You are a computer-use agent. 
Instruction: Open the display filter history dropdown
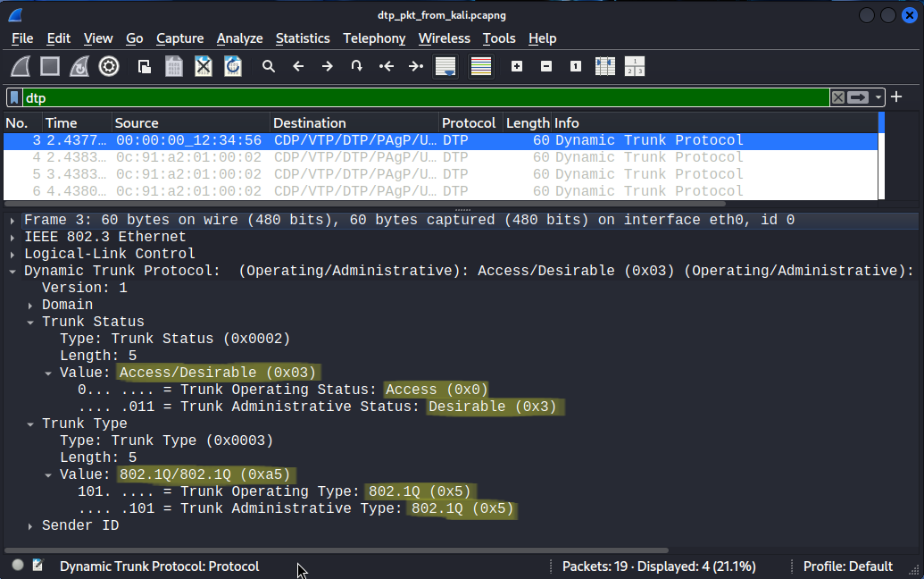click(878, 97)
